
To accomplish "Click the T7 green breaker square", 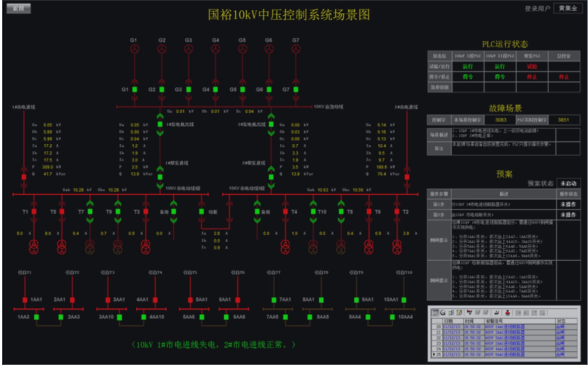I will (x=90, y=212).
